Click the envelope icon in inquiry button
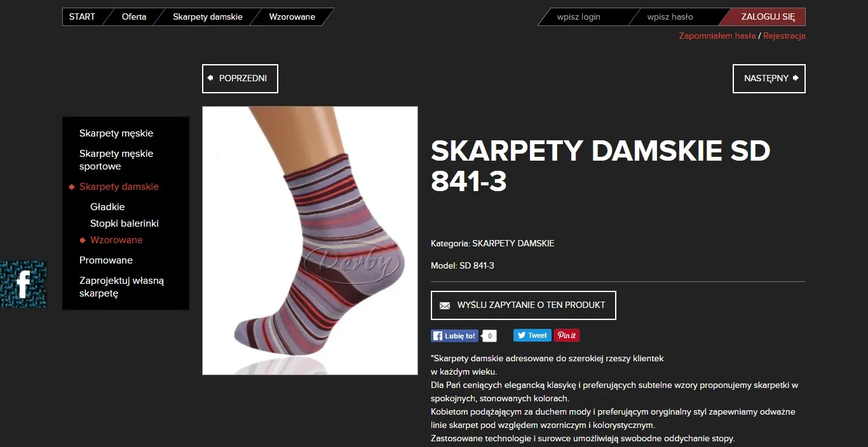Image resolution: width=868 pixels, height=447 pixels. 445,305
